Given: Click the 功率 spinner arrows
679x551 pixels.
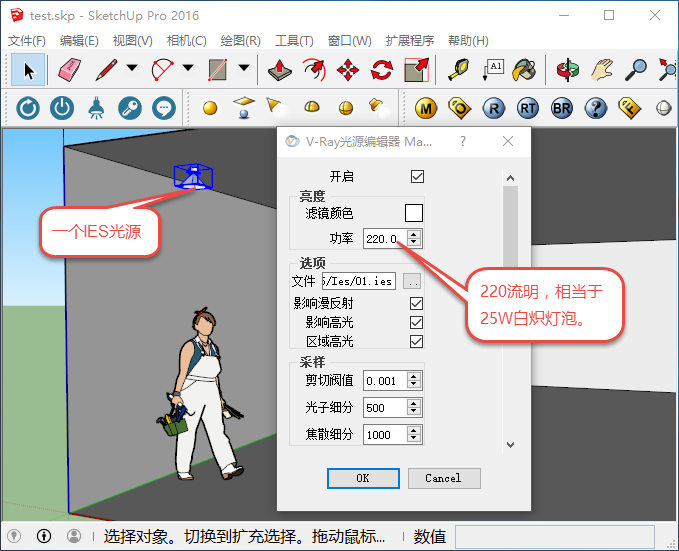Looking at the screenshot, I should (x=414, y=238).
